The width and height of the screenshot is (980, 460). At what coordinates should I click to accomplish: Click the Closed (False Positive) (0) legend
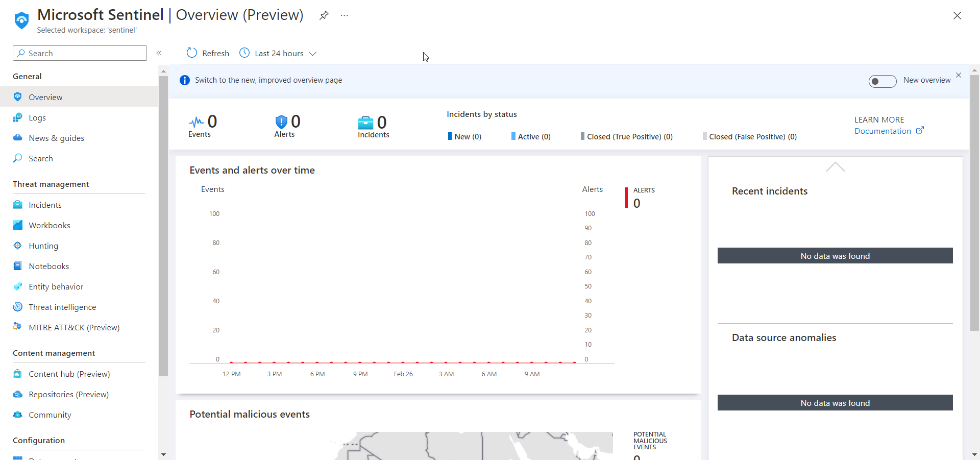749,136
